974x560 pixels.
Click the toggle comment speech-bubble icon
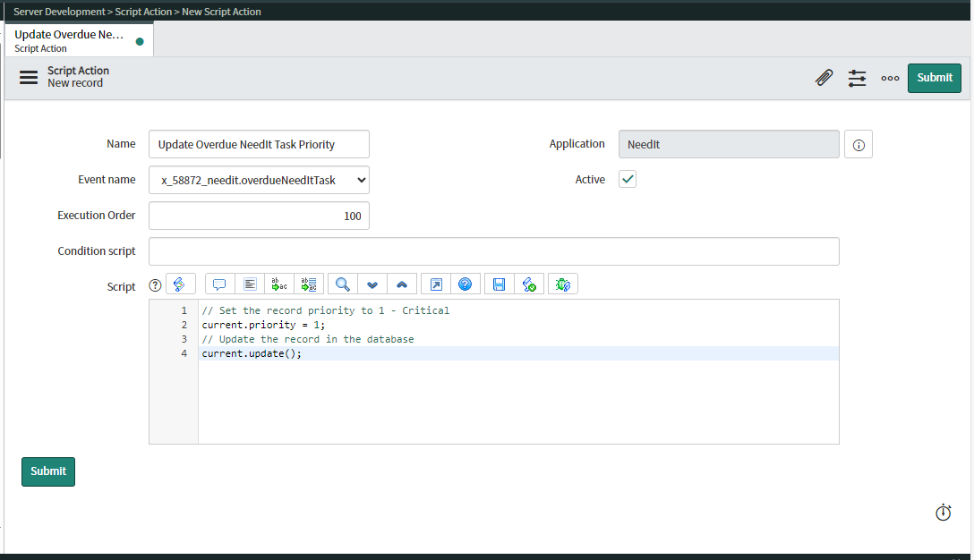click(x=219, y=284)
